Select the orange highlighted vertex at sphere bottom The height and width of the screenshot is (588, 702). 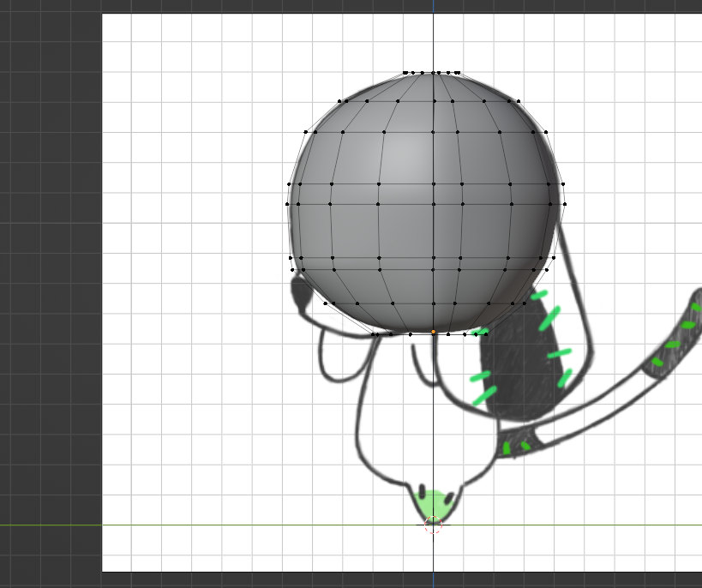[x=433, y=332]
